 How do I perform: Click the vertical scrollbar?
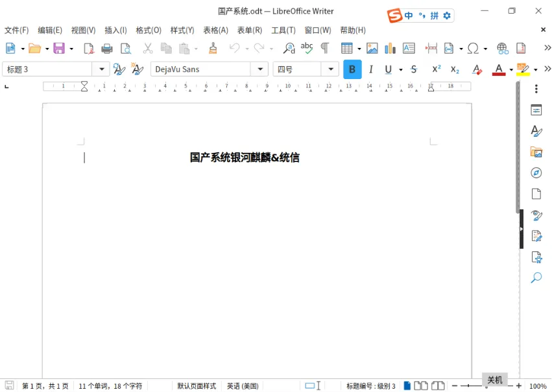(518, 147)
